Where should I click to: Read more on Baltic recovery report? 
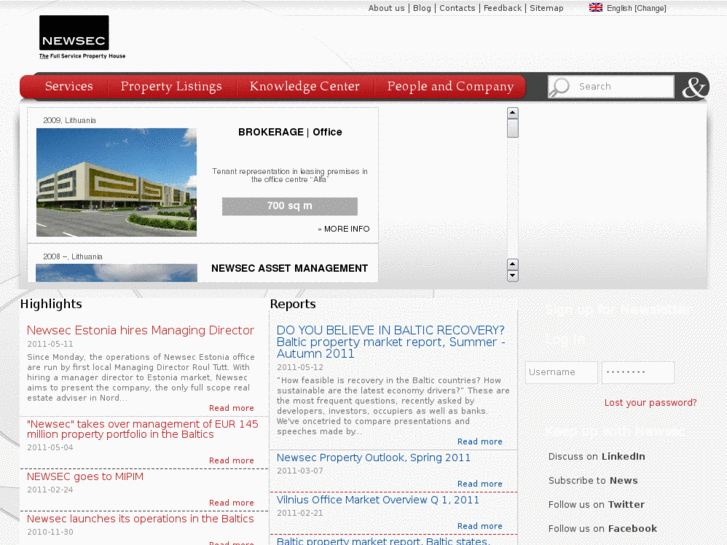(x=480, y=442)
